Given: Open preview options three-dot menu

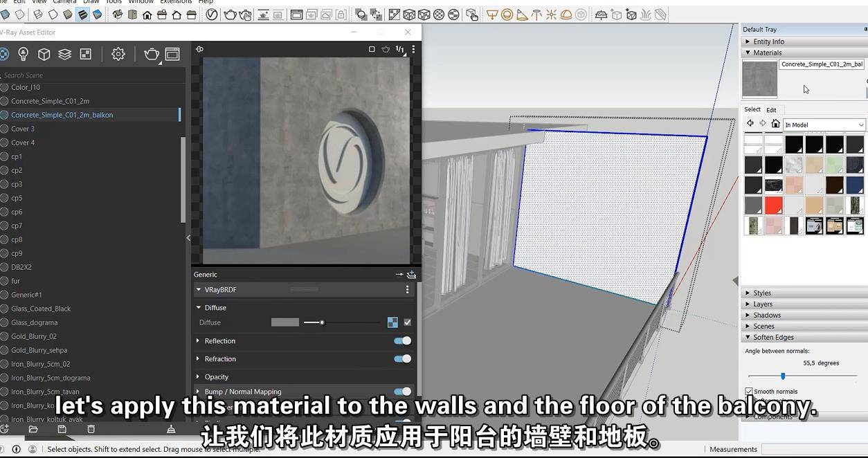Looking at the screenshot, I should tap(413, 49).
